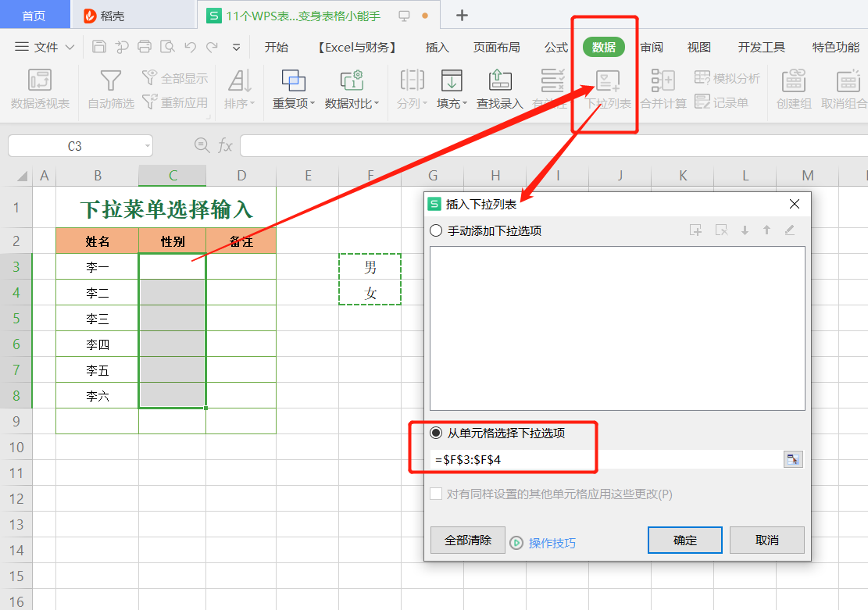This screenshot has width=868, height=610.
Task: Open the 模拟分析 what-if analysis menu
Action: click(x=727, y=78)
